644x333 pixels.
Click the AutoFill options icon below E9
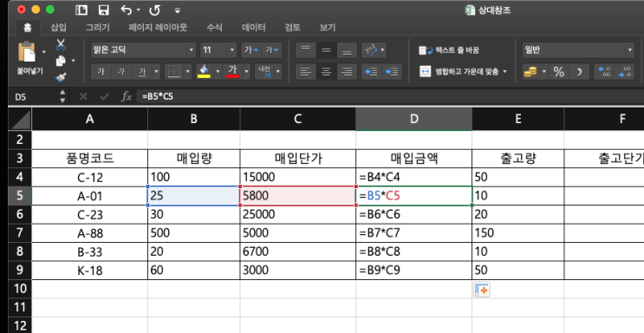(x=481, y=290)
